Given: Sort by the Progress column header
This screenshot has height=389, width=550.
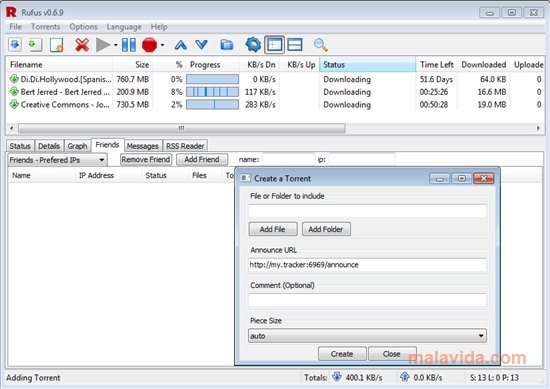Looking at the screenshot, I should [212, 65].
